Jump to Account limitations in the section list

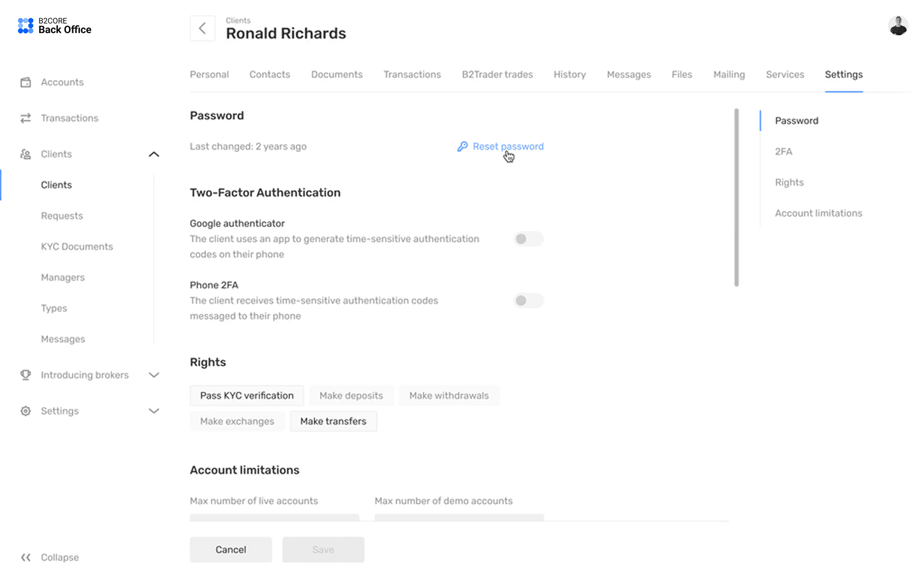pos(818,213)
